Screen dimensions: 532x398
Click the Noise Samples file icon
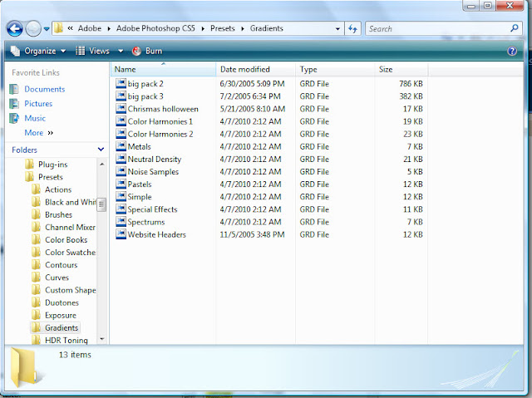point(121,171)
